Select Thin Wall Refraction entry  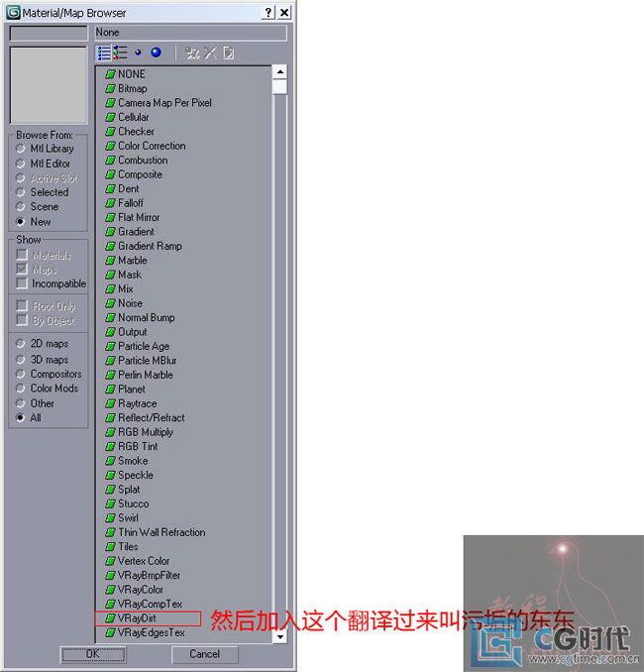pos(161,532)
